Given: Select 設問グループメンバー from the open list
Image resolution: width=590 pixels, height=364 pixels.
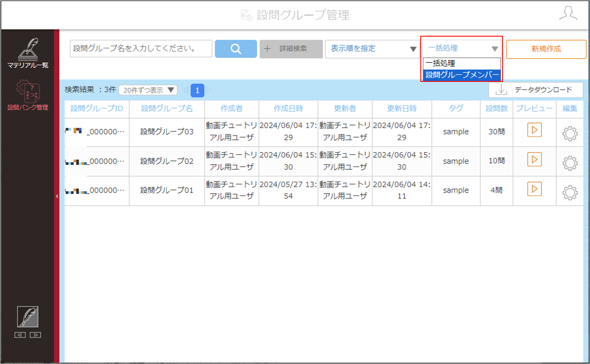Looking at the screenshot, I should (x=462, y=75).
